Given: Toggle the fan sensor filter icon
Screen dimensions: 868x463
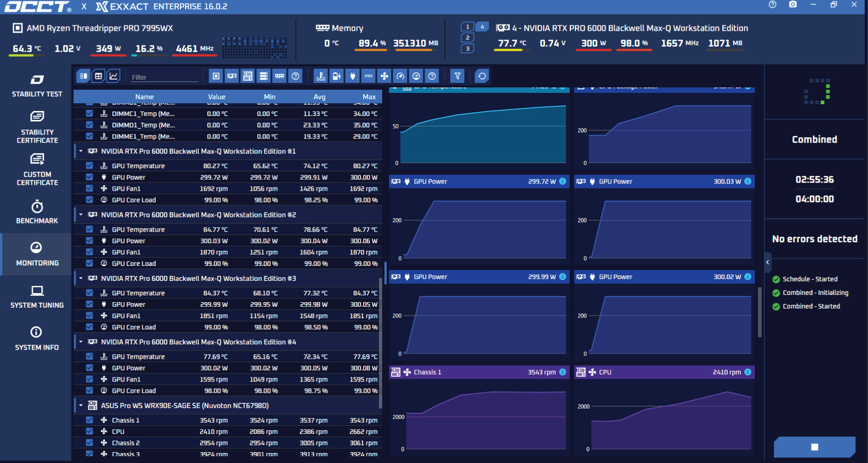Looking at the screenshot, I should [x=384, y=76].
